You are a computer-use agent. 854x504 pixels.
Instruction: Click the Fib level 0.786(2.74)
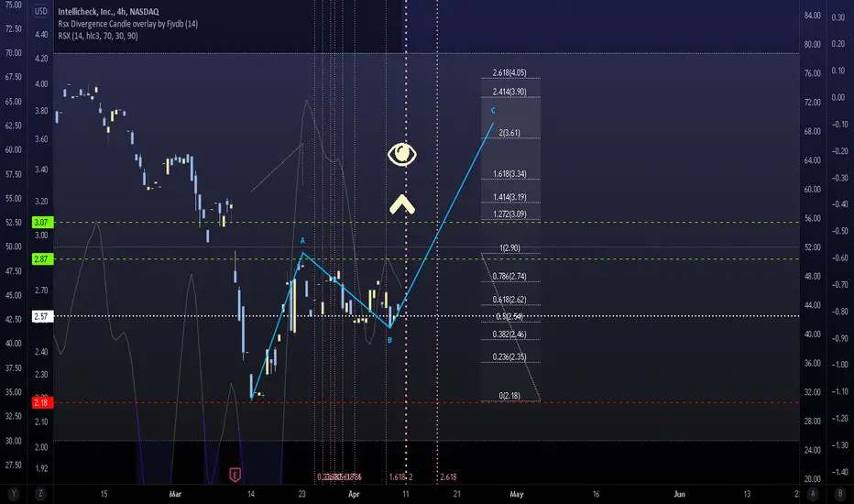pos(509,276)
